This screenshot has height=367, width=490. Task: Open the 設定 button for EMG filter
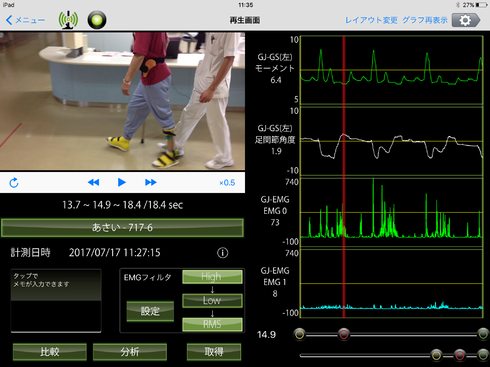pos(150,311)
